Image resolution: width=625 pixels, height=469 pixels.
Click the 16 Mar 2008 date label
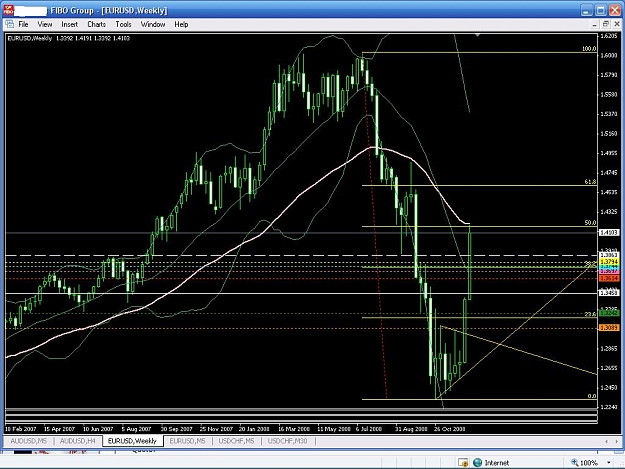294,429
